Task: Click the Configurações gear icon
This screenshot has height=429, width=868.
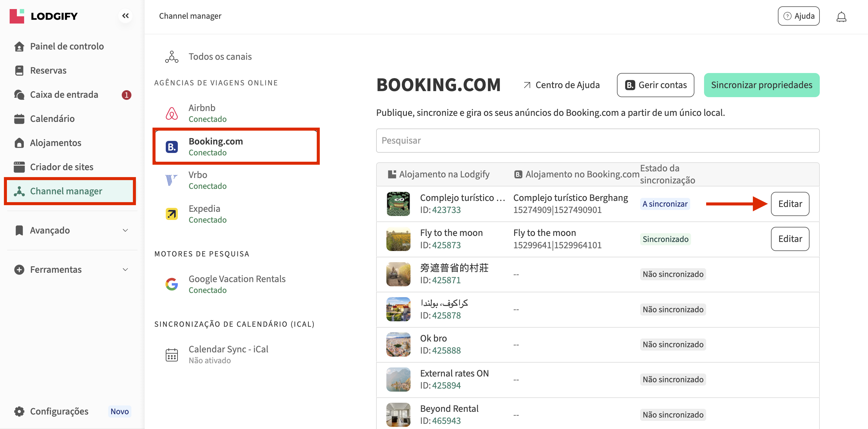Action: click(x=19, y=411)
